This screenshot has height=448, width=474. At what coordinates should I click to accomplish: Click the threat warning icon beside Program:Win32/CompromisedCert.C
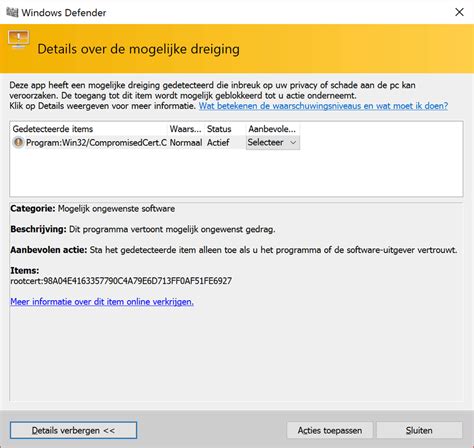point(18,142)
